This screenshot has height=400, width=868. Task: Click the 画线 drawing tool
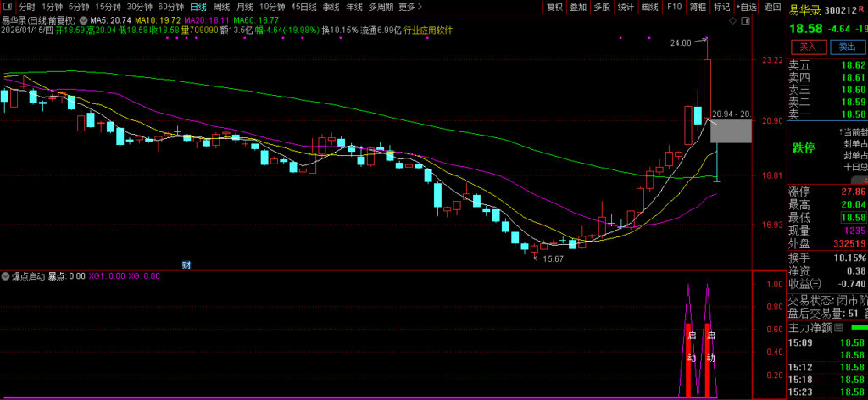point(650,7)
